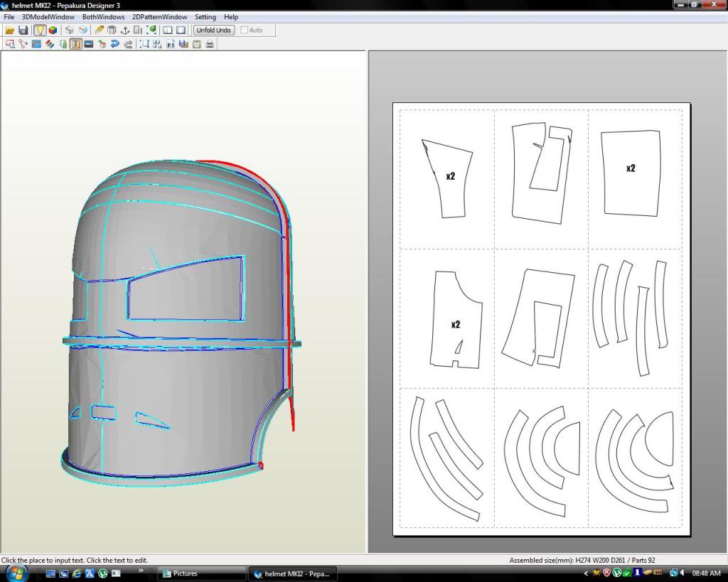728x582 pixels.
Task: Open the Setting menu
Action: (205, 17)
